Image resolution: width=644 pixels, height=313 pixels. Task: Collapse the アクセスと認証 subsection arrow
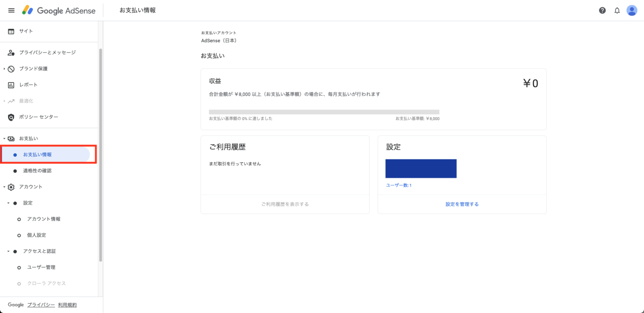(8, 251)
